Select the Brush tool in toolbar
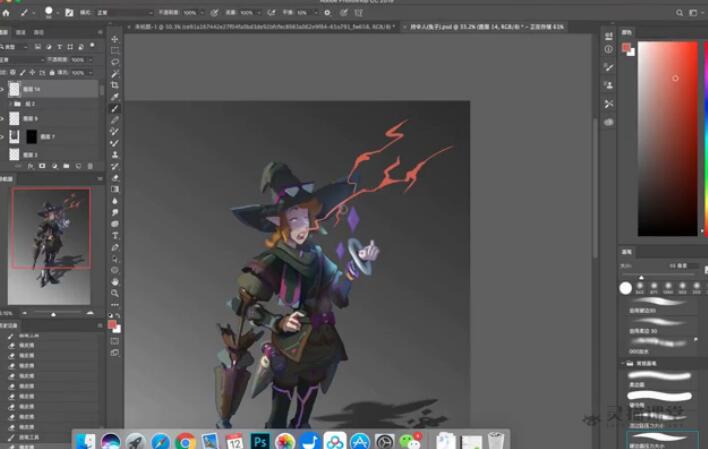Screen dimensions: 708x449 click(x=115, y=108)
